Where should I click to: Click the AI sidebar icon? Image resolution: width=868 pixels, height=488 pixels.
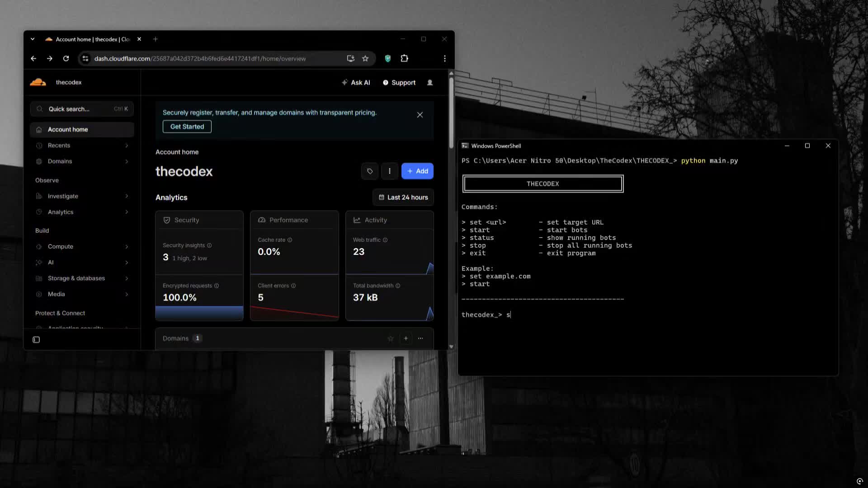point(39,263)
